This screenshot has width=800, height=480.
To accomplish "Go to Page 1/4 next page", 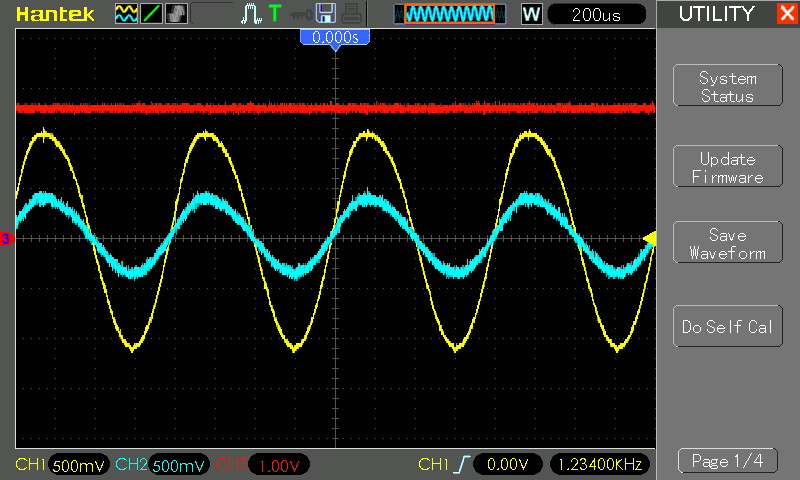I will [x=728, y=461].
